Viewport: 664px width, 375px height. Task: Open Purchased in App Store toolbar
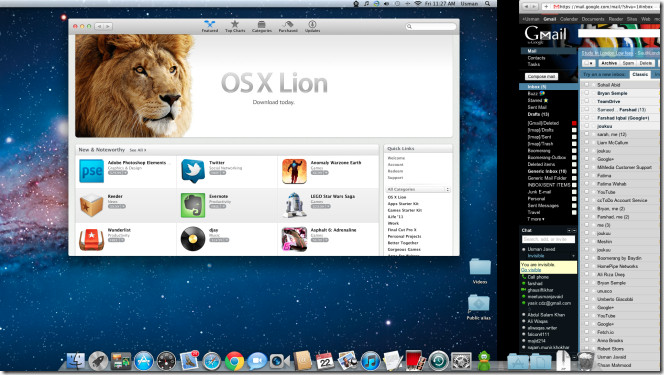(x=288, y=26)
